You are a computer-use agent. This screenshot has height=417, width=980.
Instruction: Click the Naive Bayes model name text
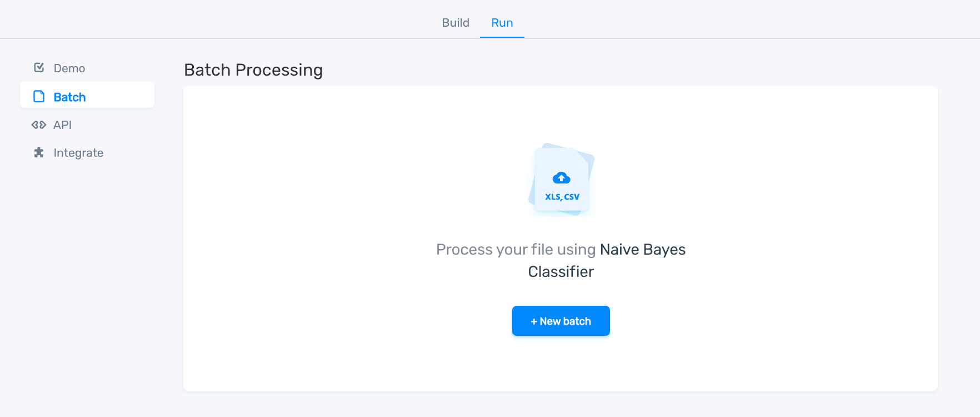click(642, 250)
